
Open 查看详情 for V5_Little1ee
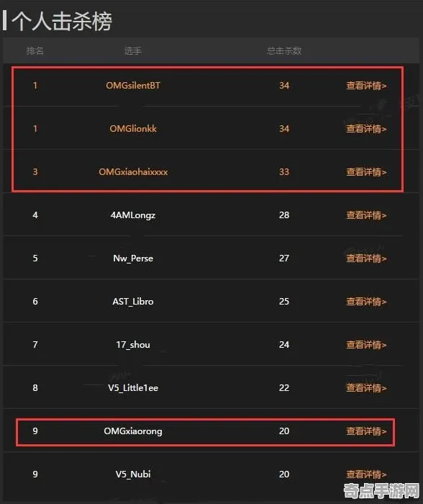[x=366, y=388]
